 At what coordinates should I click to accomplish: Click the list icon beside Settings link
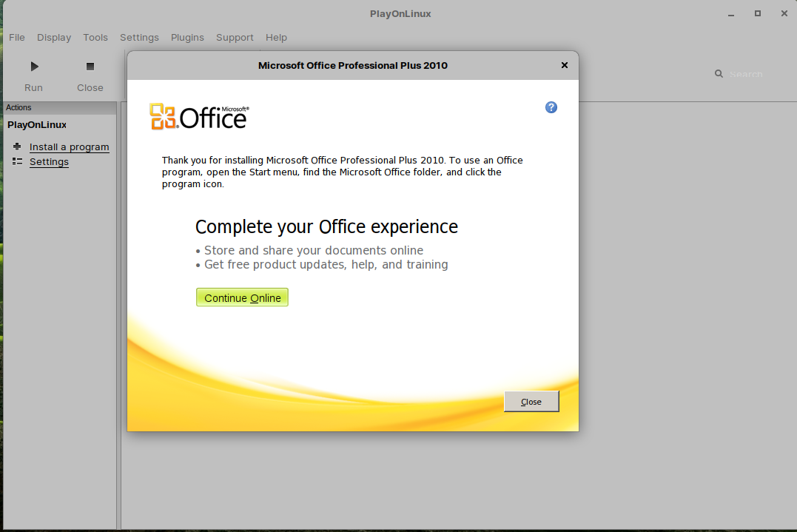point(17,161)
